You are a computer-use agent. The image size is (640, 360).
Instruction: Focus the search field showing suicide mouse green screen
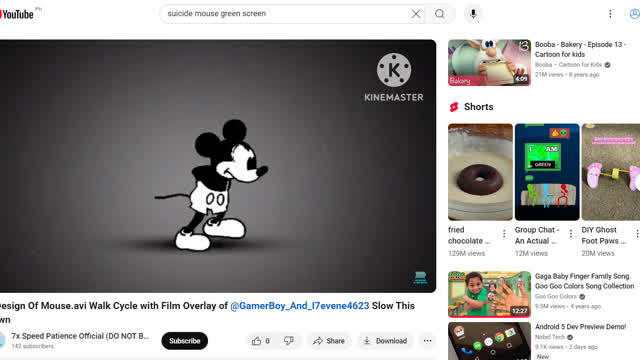pos(286,13)
